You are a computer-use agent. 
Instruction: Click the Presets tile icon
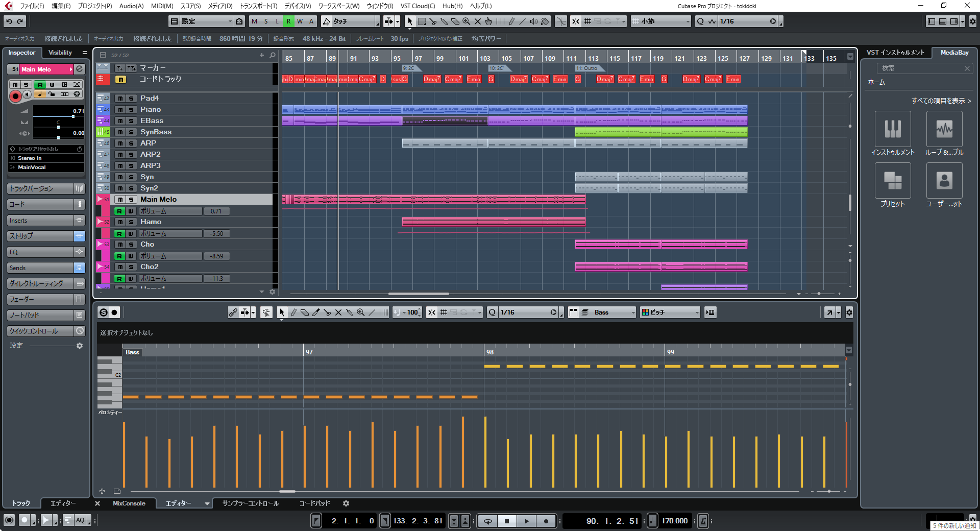click(x=893, y=180)
